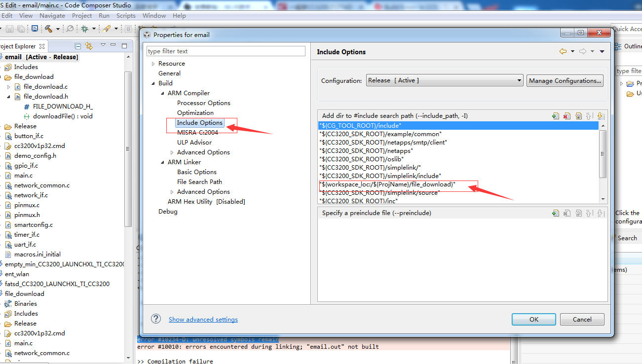
Task: Open the Navigate menu
Action: click(52, 15)
